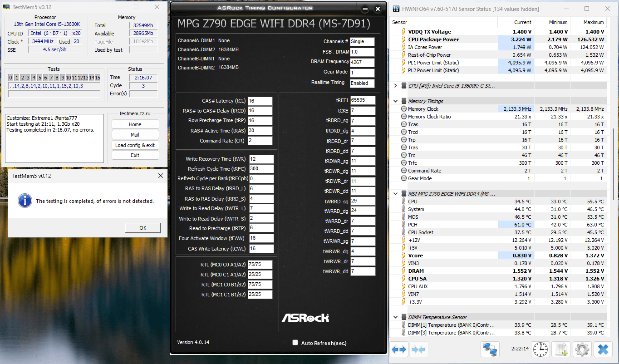
Task: Click Command Rate (CR) value field
Action: [260, 141]
